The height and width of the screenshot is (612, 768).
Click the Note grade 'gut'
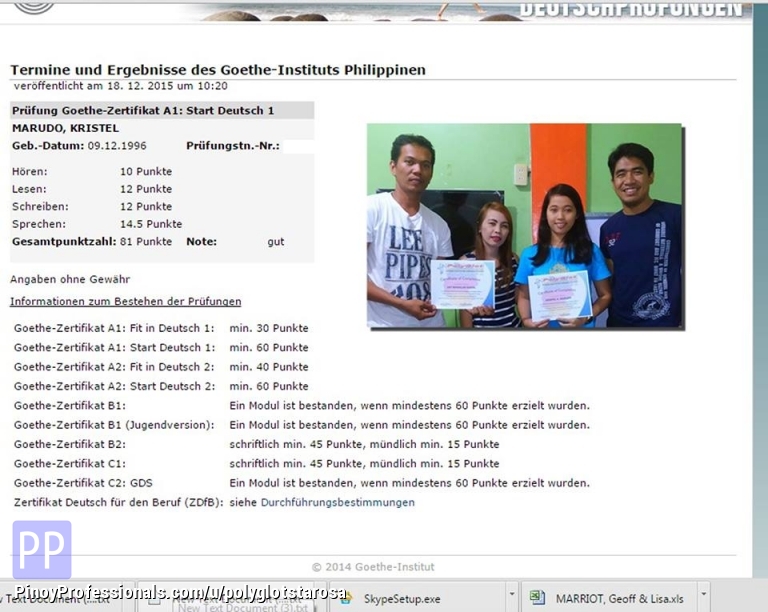(276, 242)
